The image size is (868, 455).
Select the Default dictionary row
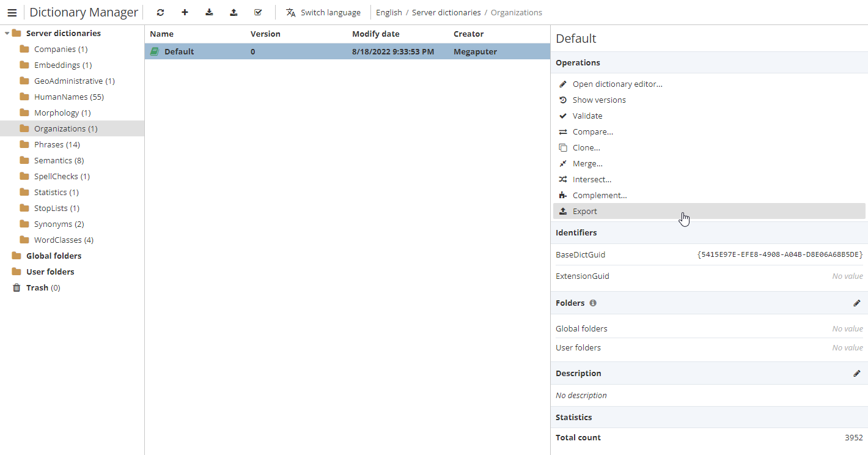pos(179,51)
